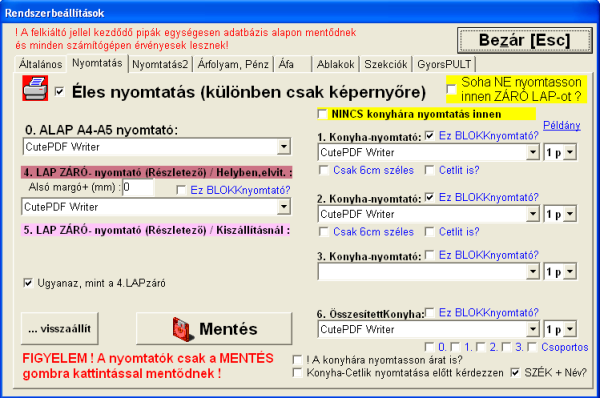The width and height of the screenshot is (600, 398).
Task: Enable A konyhára nyomtasson árat is
Action: click(297, 360)
